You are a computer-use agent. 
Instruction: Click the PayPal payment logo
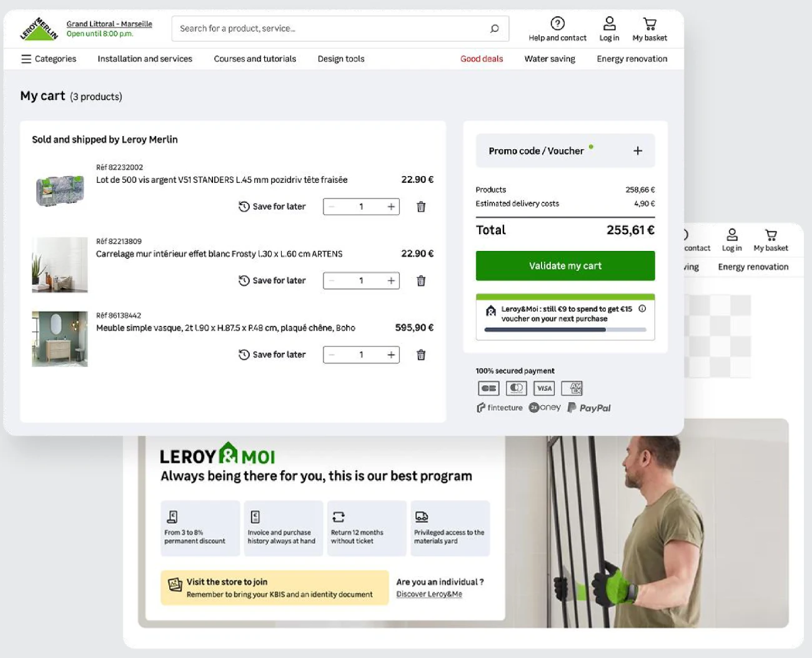[589, 408]
